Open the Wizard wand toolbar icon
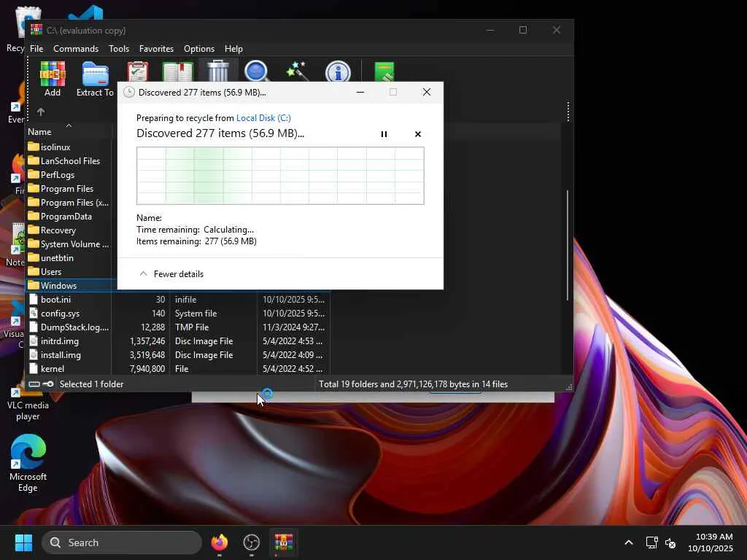Image resolution: width=747 pixels, height=560 pixels. (297, 71)
